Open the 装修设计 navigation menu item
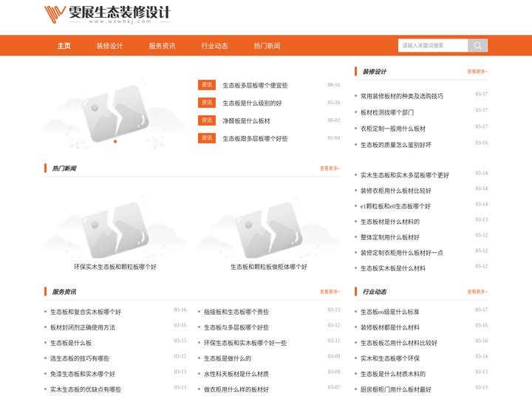The image size is (532, 399). point(109,46)
